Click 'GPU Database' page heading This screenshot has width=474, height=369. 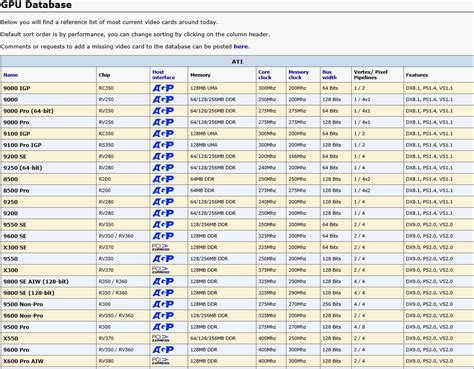pyautogui.click(x=36, y=5)
